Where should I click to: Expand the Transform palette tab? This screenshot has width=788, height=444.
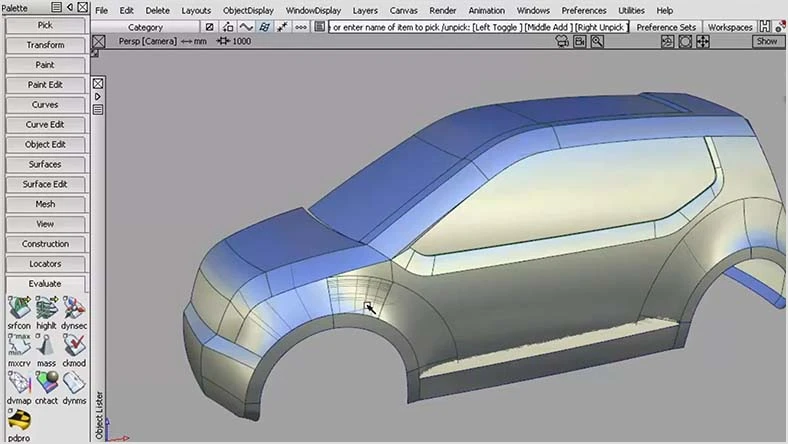(45, 45)
